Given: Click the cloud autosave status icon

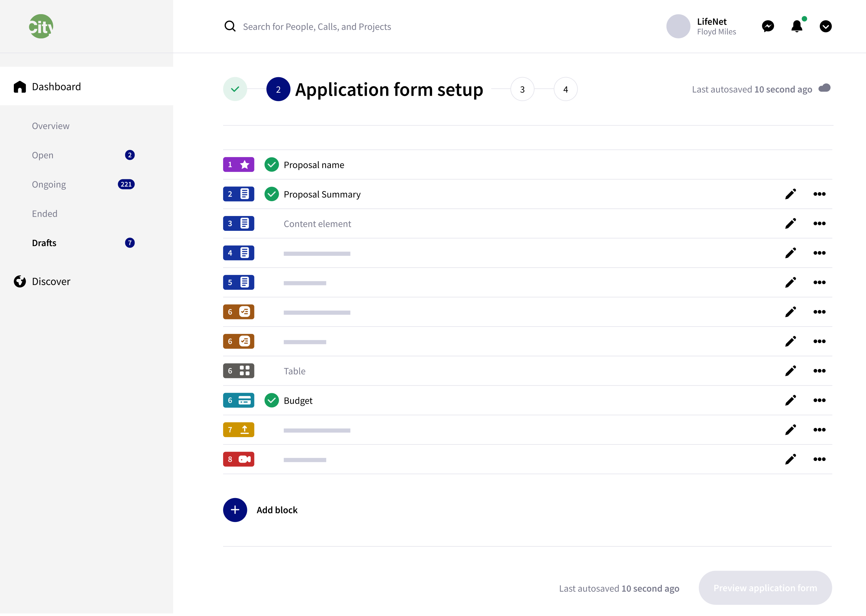Looking at the screenshot, I should [x=825, y=88].
